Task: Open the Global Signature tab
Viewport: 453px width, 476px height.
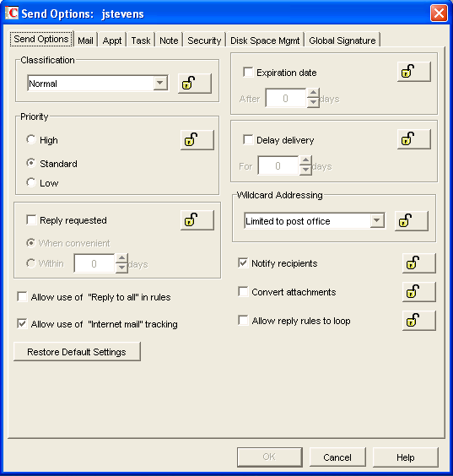Action: [342, 41]
